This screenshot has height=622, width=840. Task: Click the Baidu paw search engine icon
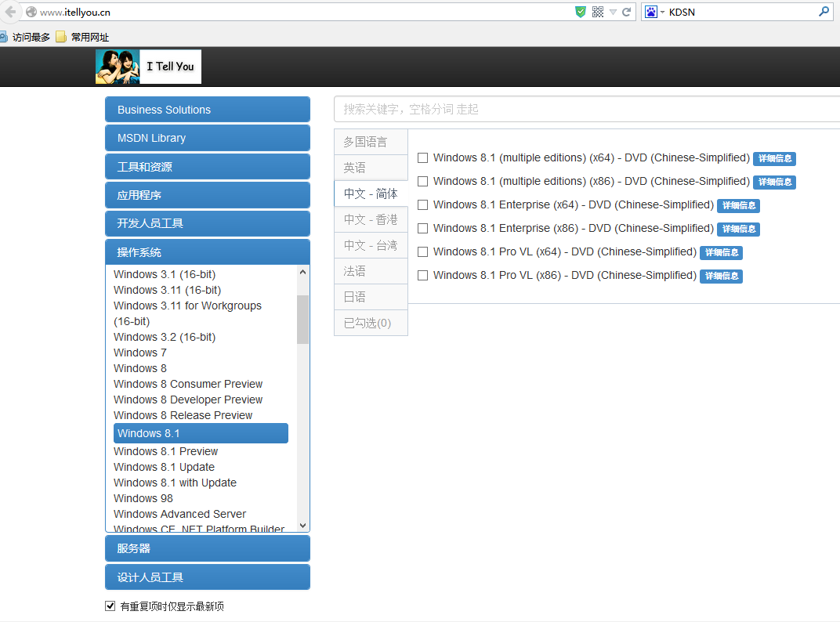pos(650,12)
